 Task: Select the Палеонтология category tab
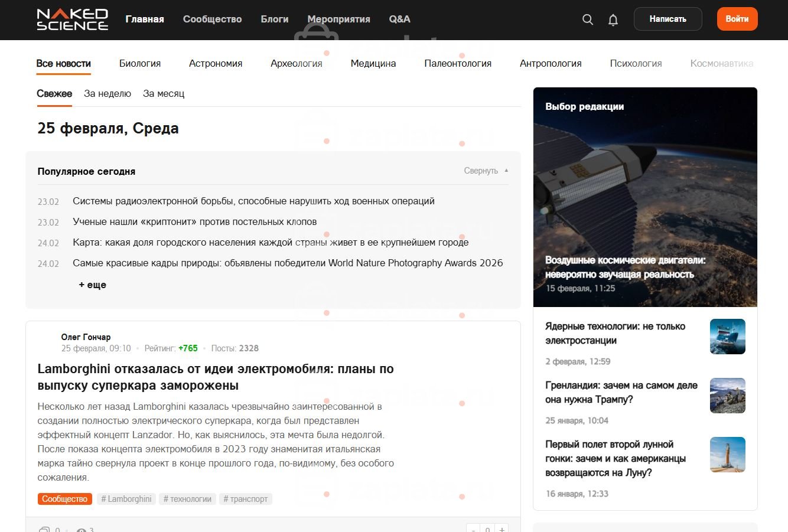(458, 63)
